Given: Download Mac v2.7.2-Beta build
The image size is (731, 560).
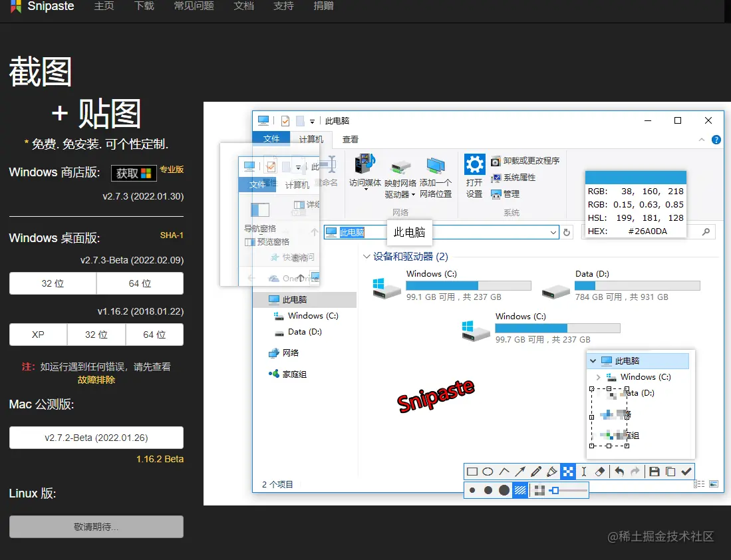Looking at the screenshot, I should [96, 438].
